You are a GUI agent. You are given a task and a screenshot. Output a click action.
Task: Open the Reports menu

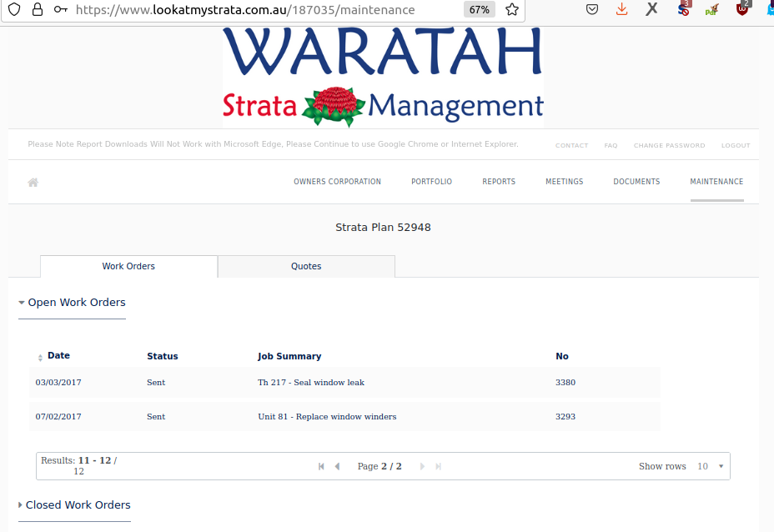click(x=499, y=182)
